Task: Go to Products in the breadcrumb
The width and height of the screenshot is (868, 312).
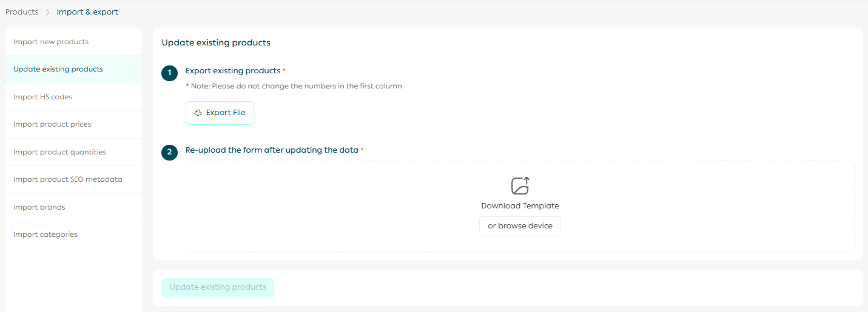Action: pos(22,12)
